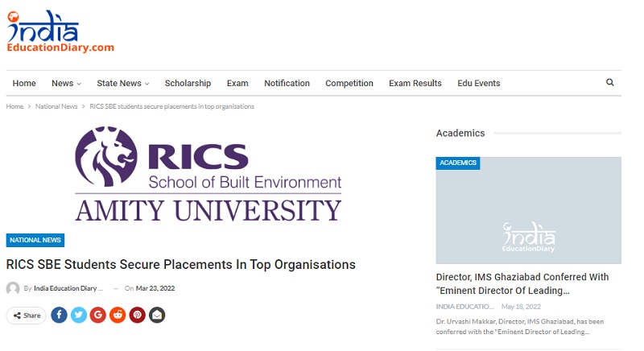Open the Scholarship menu item
644x351 pixels.
click(188, 84)
